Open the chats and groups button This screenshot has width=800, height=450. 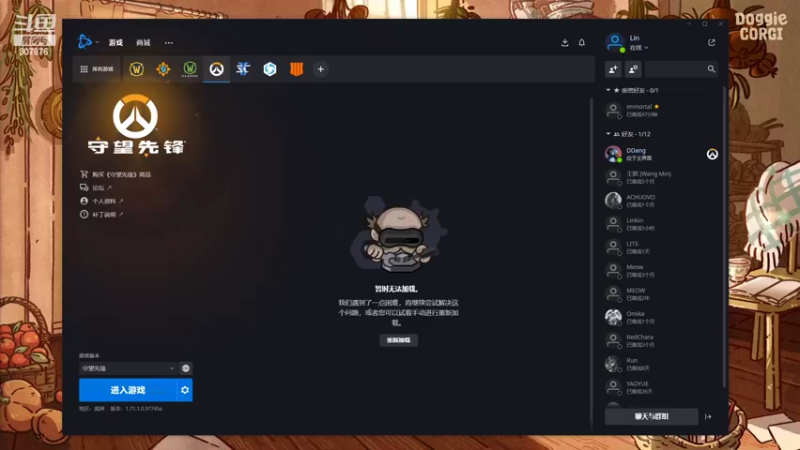pyautogui.click(x=651, y=417)
